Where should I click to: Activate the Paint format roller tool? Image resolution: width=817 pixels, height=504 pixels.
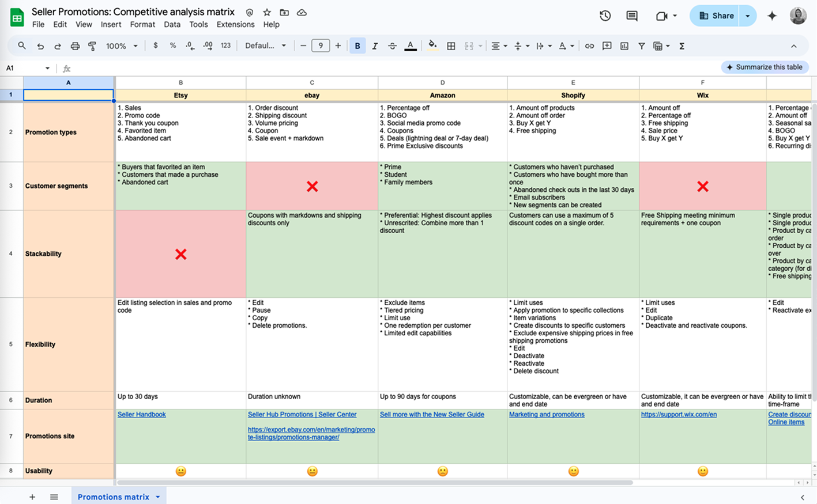(x=92, y=46)
